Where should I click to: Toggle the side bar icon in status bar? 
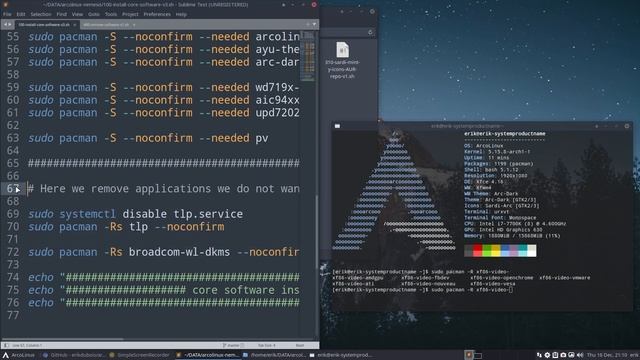pyautogui.click(x=6, y=345)
